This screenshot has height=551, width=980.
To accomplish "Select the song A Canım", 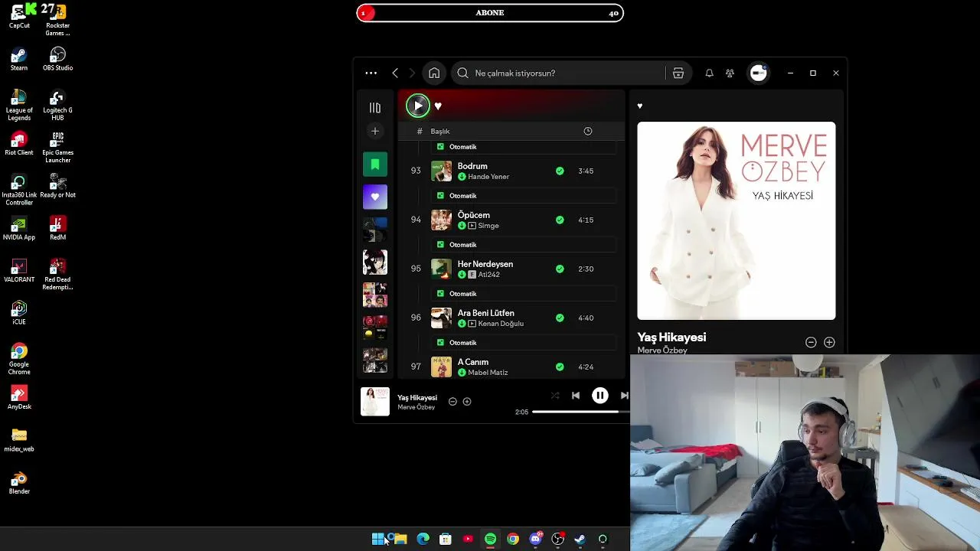I will pyautogui.click(x=473, y=362).
